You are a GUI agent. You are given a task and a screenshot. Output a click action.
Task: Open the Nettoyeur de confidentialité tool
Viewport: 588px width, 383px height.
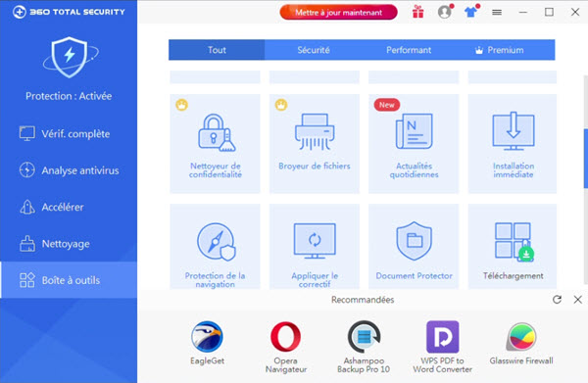coord(215,144)
